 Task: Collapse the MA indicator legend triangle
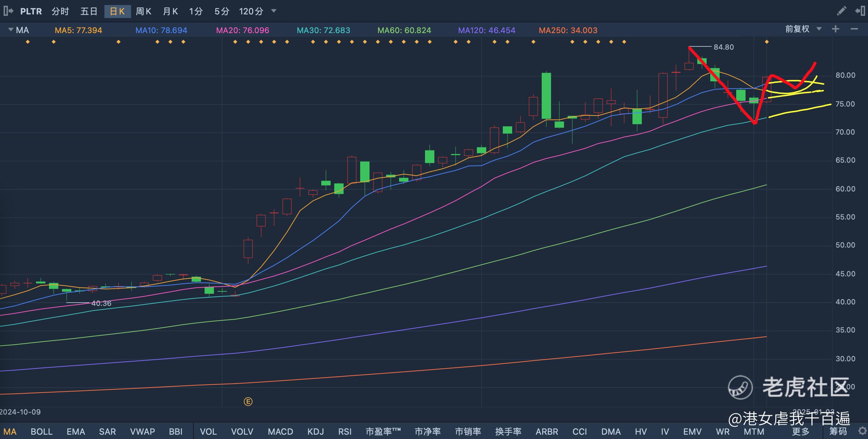click(10, 30)
